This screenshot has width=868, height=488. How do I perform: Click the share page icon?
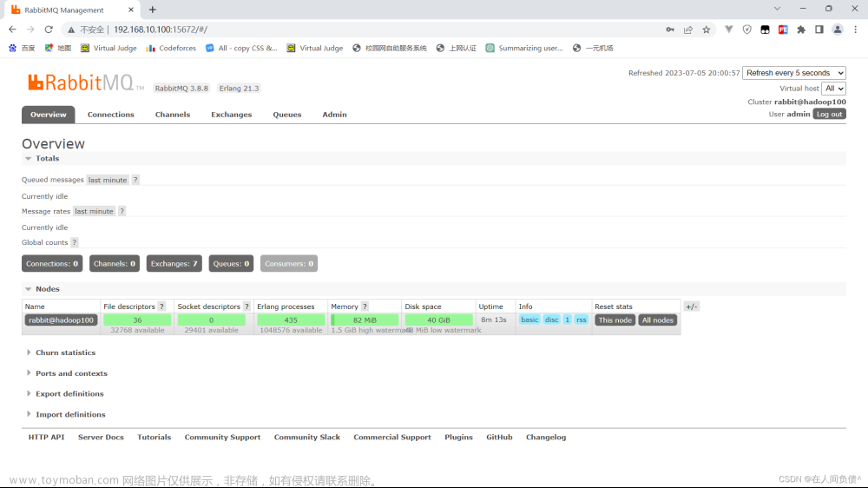pyautogui.click(x=688, y=30)
